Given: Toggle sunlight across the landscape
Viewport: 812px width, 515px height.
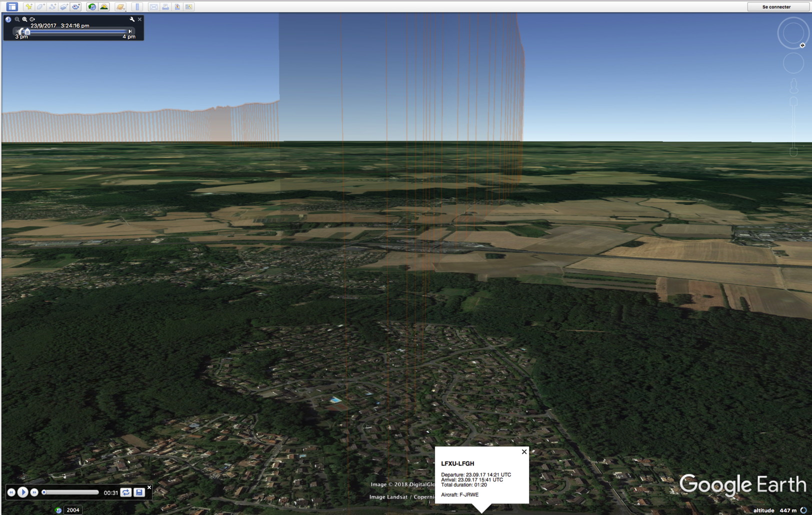Looking at the screenshot, I should [104, 6].
